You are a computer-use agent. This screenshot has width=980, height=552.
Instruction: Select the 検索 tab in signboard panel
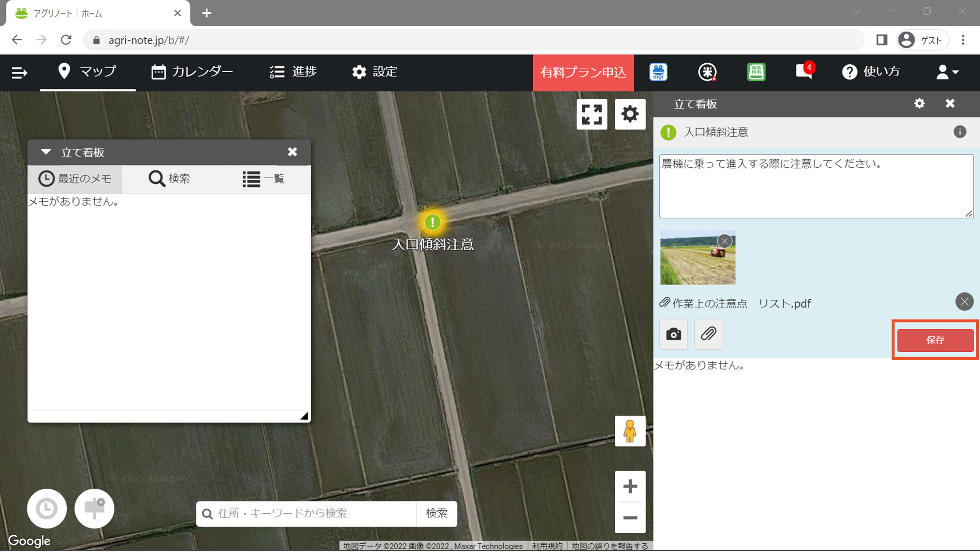pos(169,179)
